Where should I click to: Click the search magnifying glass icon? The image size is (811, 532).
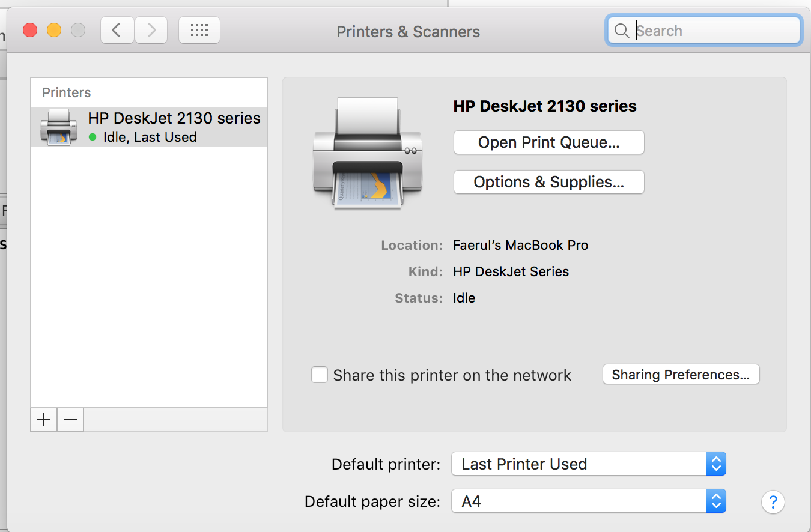[622, 31]
